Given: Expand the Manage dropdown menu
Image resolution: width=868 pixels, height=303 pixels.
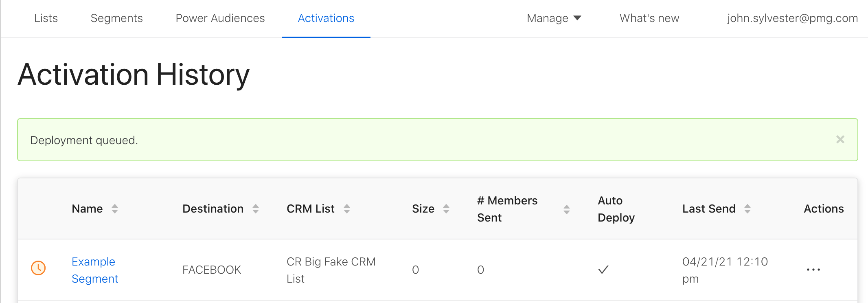Looking at the screenshot, I should [548, 18].
